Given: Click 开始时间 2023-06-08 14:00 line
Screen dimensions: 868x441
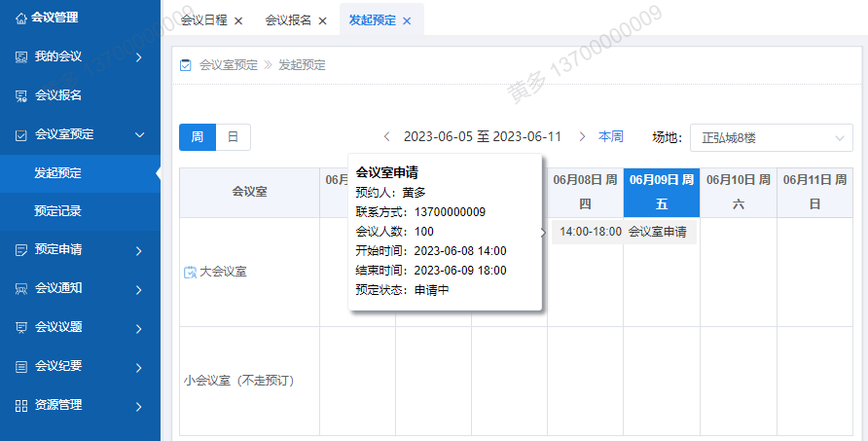Looking at the screenshot, I should (431, 251).
